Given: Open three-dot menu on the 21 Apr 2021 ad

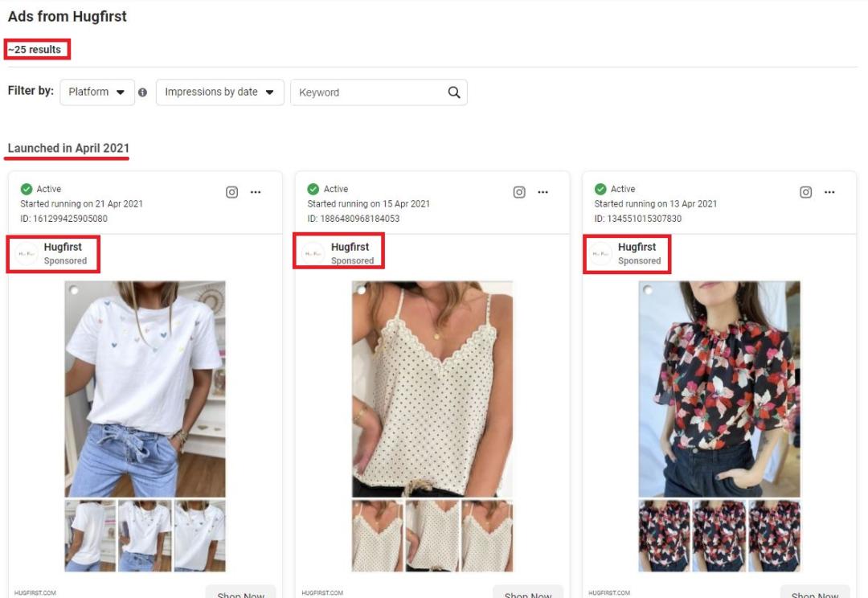Looking at the screenshot, I should coord(256,192).
